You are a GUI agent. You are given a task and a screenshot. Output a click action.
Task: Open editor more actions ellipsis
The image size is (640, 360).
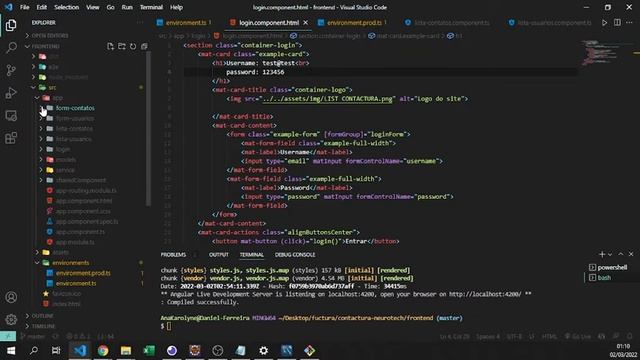[x=629, y=23]
